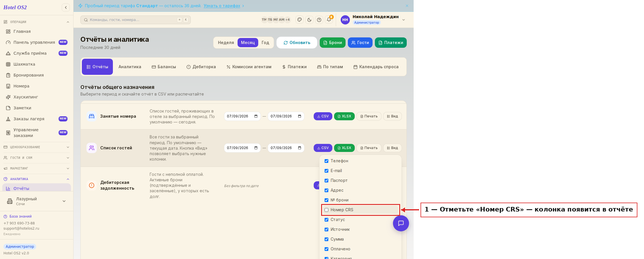Open Шахматка grid view
The height and width of the screenshot is (259, 644).
[x=37, y=64]
